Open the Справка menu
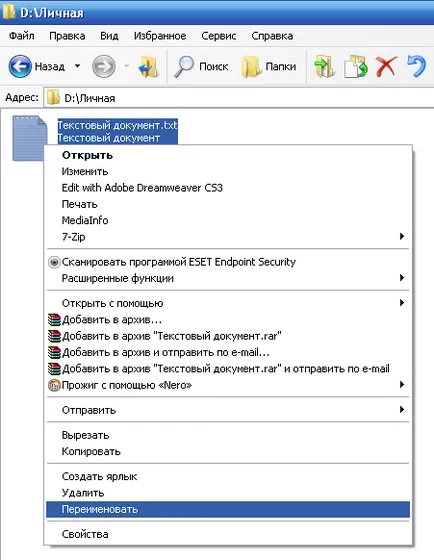 pyautogui.click(x=272, y=36)
